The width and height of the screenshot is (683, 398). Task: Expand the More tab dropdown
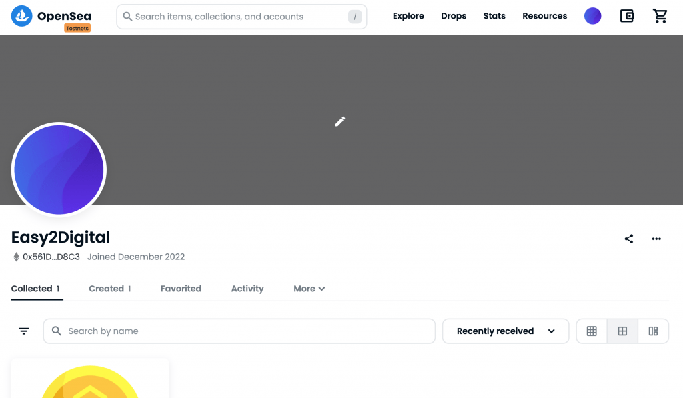[x=309, y=289]
